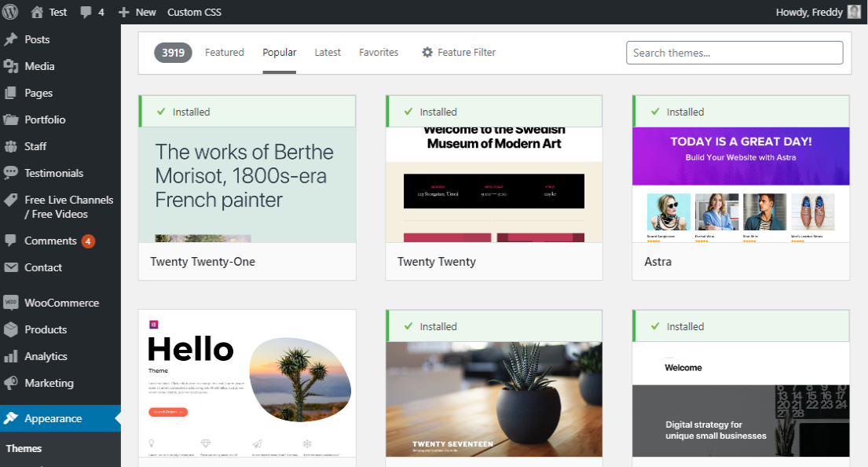The height and width of the screenshot is (467, 868).
Task: Click the Digital strategy theme screenshot
Action: pos(741,399)
